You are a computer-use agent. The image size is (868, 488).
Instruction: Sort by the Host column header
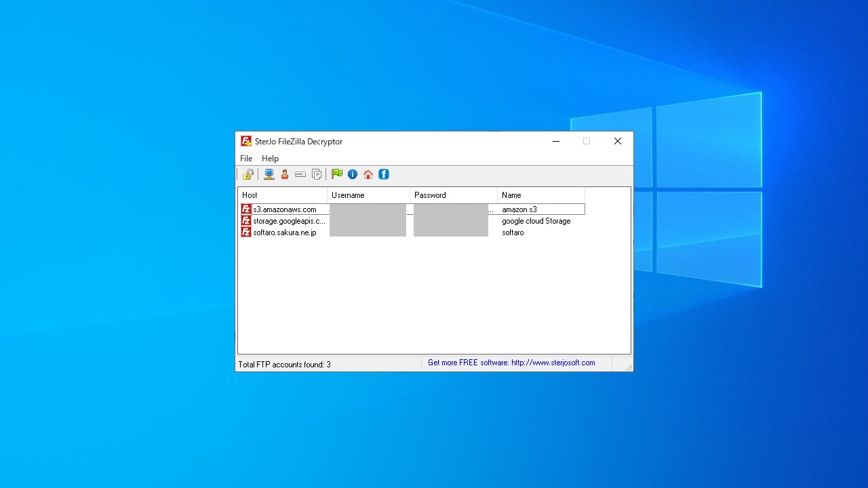point(283,195)
